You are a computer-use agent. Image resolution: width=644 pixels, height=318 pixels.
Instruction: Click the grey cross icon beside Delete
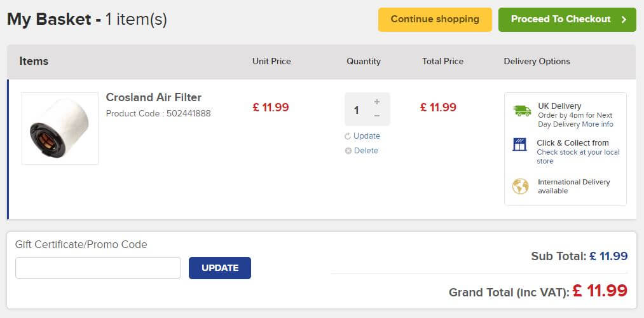click(348, 151)
